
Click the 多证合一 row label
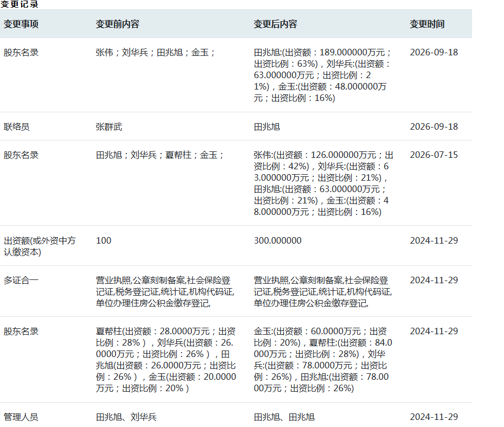[21, 281]
